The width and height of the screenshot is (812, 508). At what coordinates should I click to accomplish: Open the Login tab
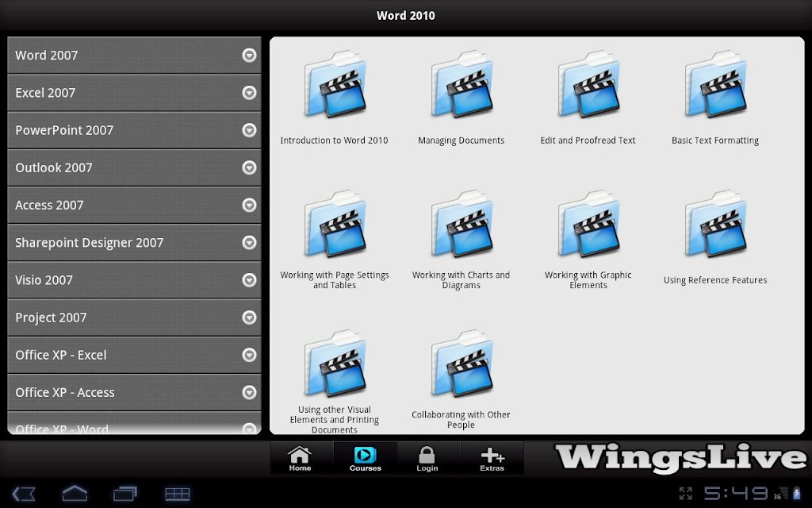[x=427, y=458]
